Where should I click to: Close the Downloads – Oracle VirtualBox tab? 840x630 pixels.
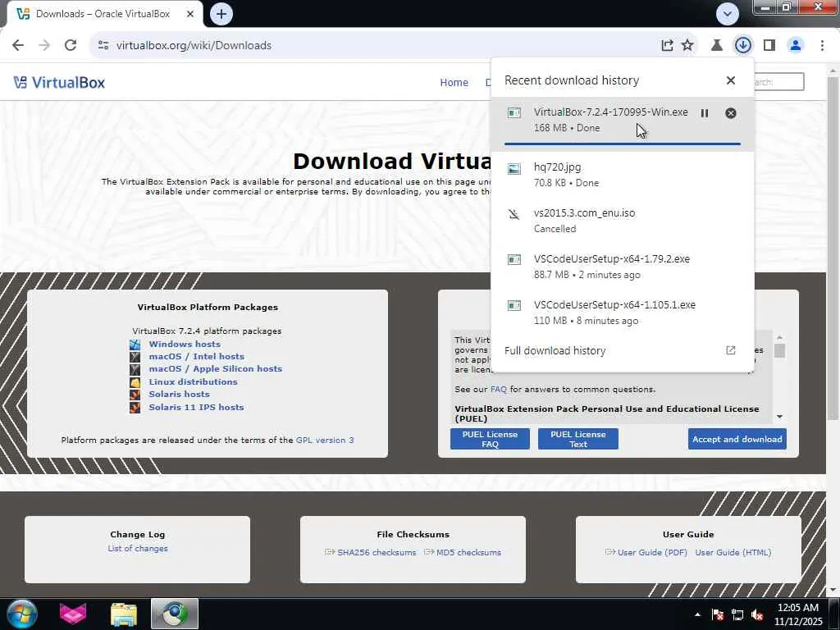pos(190,14)
